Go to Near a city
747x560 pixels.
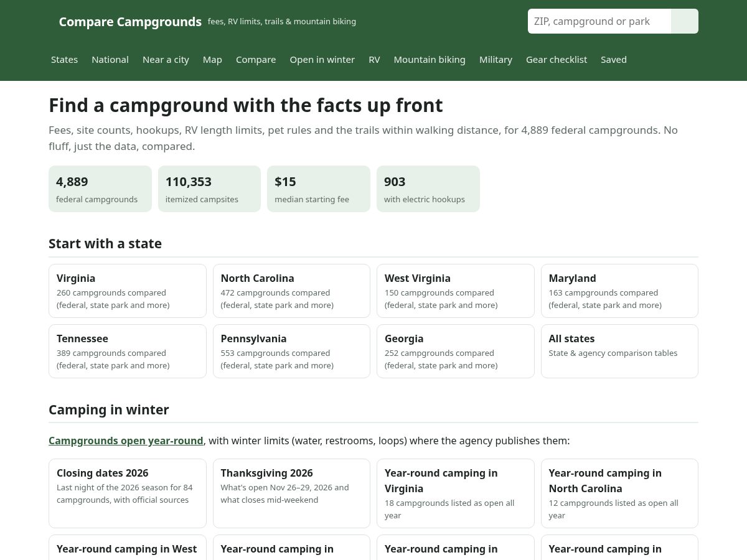pyautogui.click(x=166, y=60)
